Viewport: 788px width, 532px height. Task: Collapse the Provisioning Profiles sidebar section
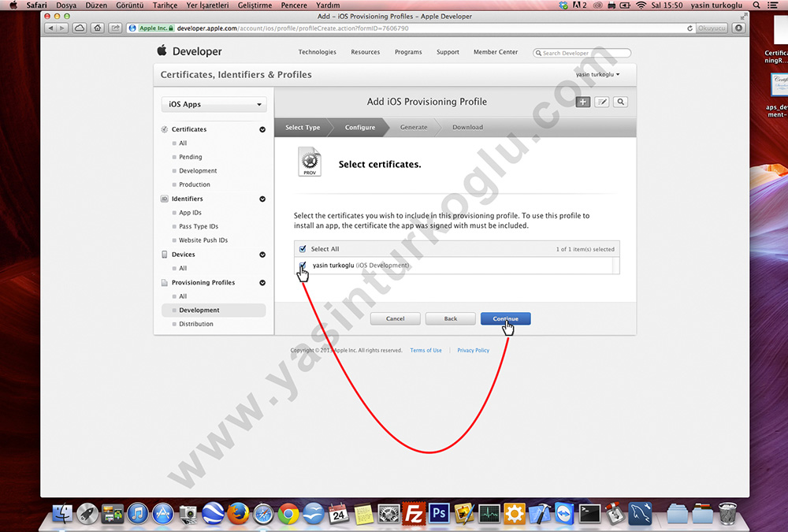point(262,283)
